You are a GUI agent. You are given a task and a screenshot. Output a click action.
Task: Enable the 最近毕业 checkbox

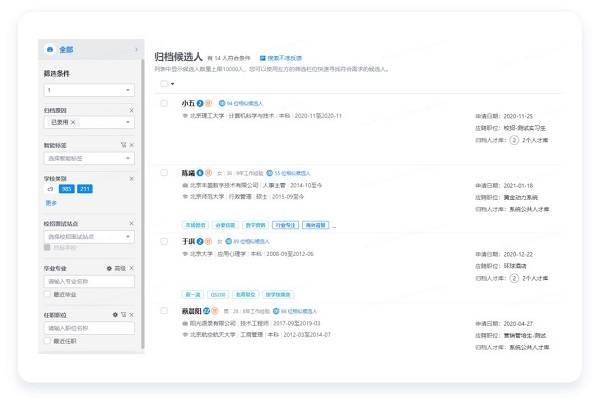coord(47,294)
